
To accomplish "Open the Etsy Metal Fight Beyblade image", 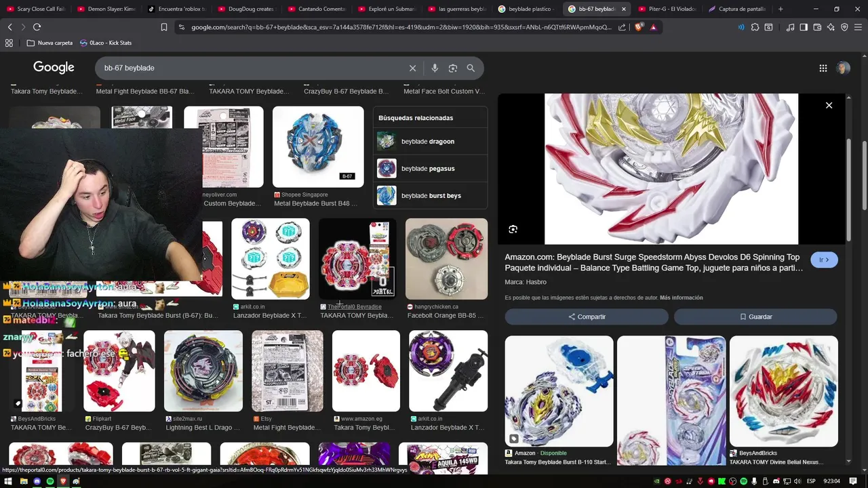I will [x=288, y=371].
